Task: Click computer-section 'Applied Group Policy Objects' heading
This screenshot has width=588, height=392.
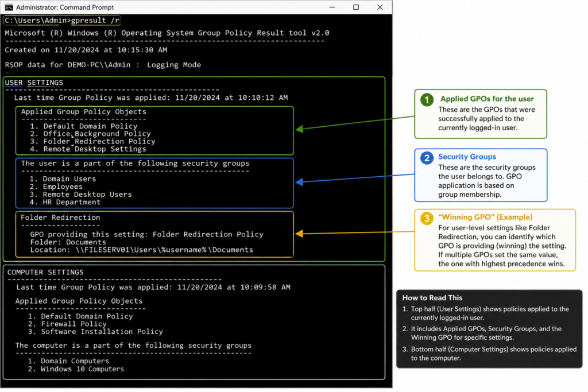Action: pos(79,301)
